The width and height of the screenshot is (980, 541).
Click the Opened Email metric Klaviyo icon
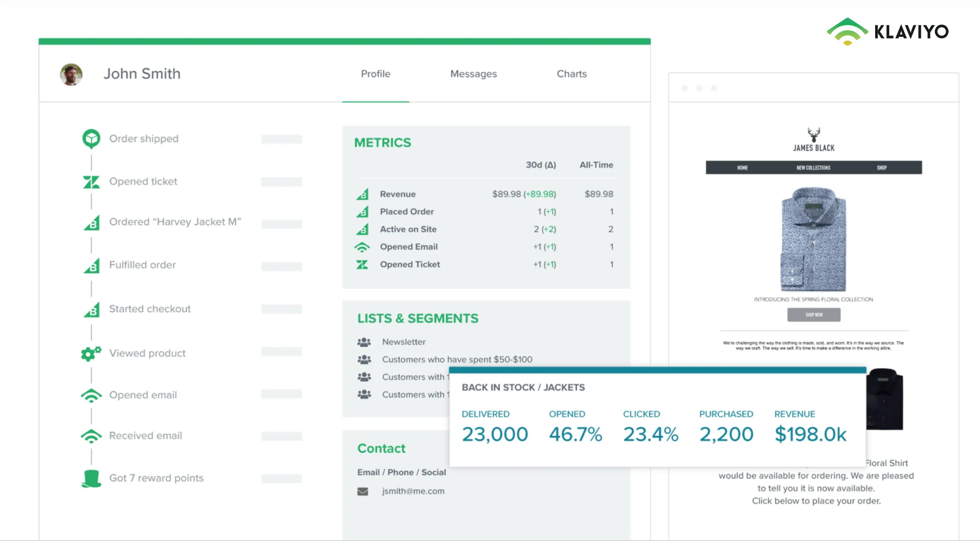tap(362, 247)
